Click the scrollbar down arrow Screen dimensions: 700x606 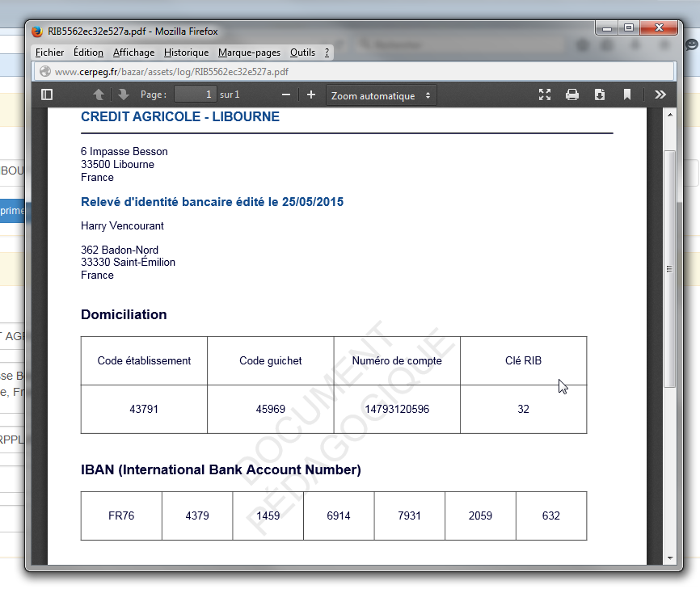(x=669, y=558)
